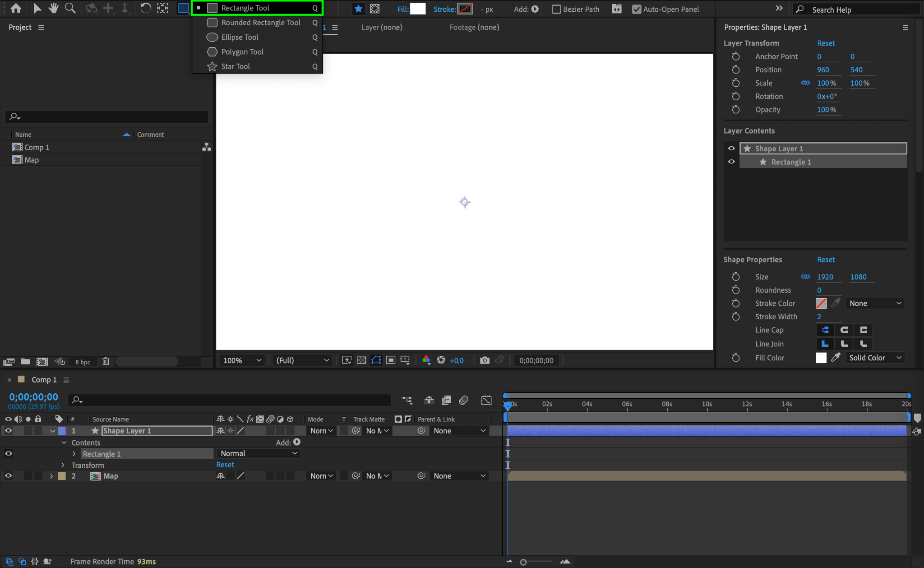924x568 pixels.
Task: Click the Position stopwatch icon
Action: point(735,70)
